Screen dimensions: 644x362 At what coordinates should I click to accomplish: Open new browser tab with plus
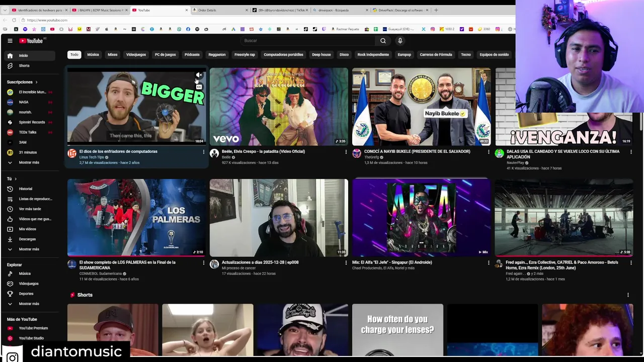tap(436, 10)
